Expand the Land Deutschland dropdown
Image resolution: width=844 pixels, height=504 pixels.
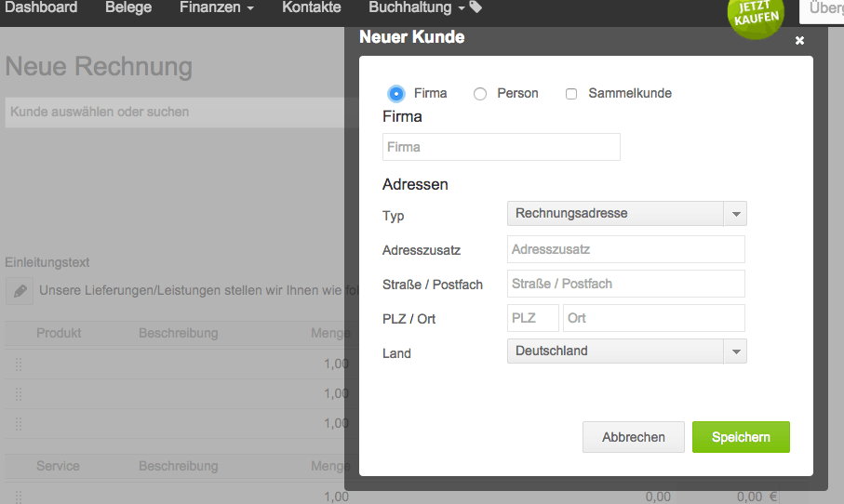pos(626,351)
